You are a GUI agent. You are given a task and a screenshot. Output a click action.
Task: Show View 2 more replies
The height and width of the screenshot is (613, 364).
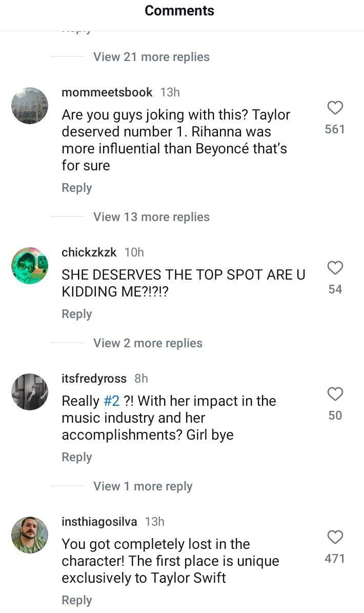tap(148, 343)
